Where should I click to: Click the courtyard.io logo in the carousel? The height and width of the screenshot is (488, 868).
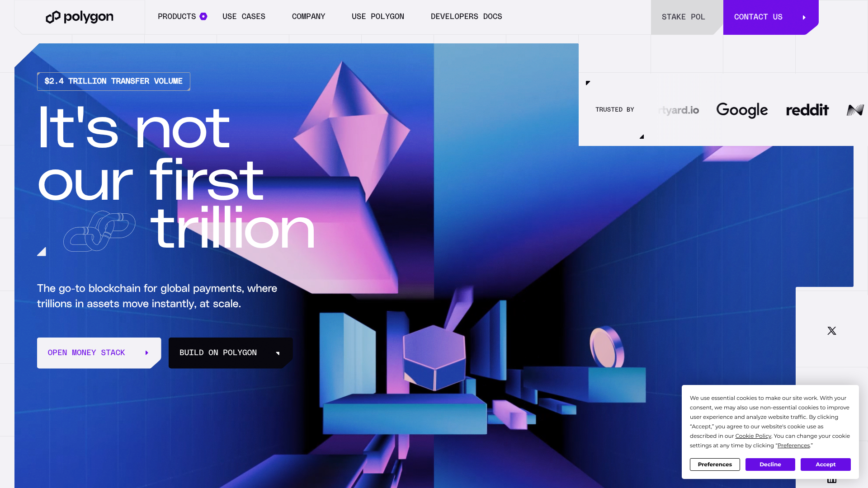coord(679,110)
